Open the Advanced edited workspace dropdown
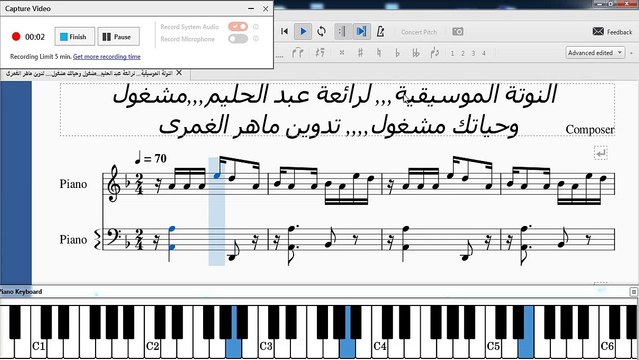The width and height of the screenshot is (639, 360). [x=595, y=53]
